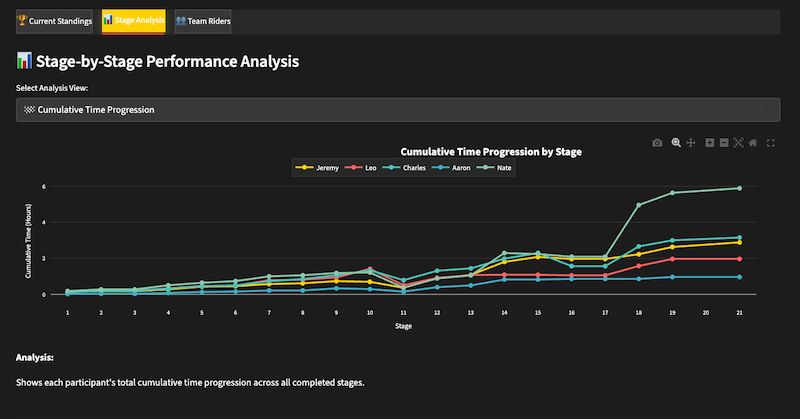
Task: Toggle Jeremy series in the legend
Action: pyautogui.click(x=319, y=167)
